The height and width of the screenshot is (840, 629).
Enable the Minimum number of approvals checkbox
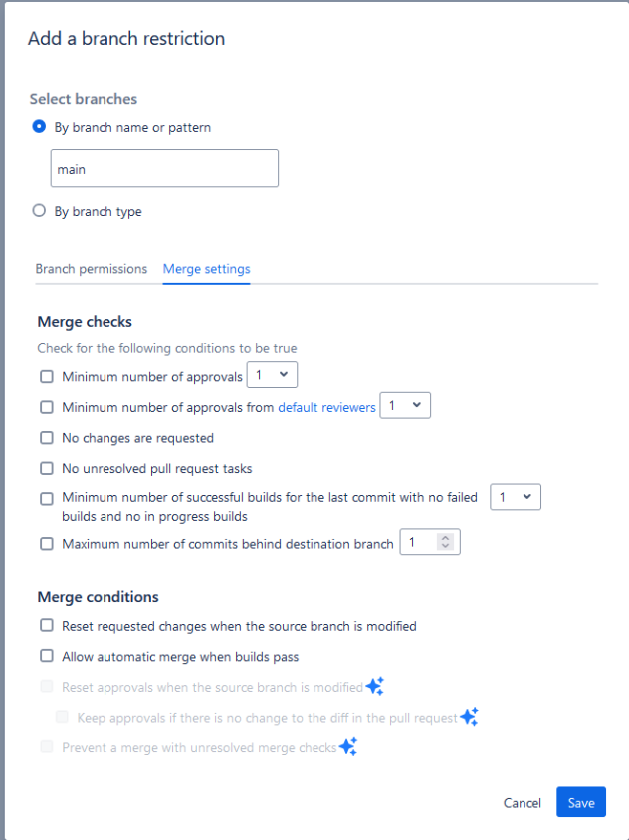[47, 376]
